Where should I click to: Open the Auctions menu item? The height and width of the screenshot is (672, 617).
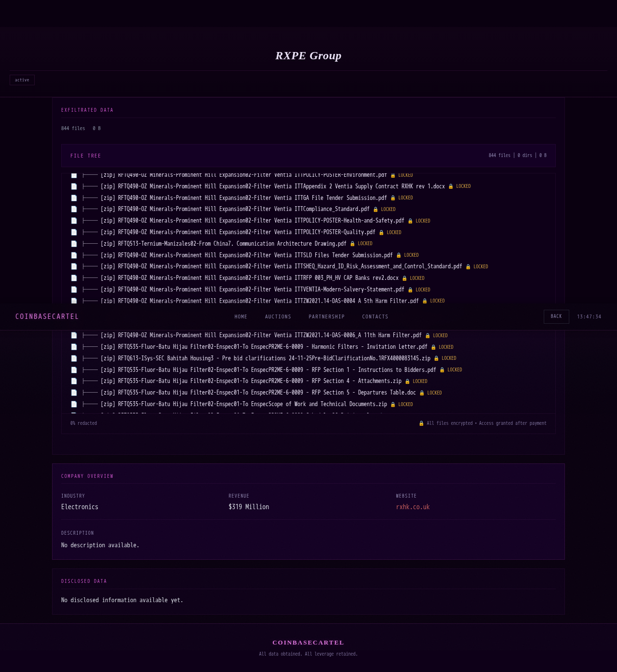[278, 317]
